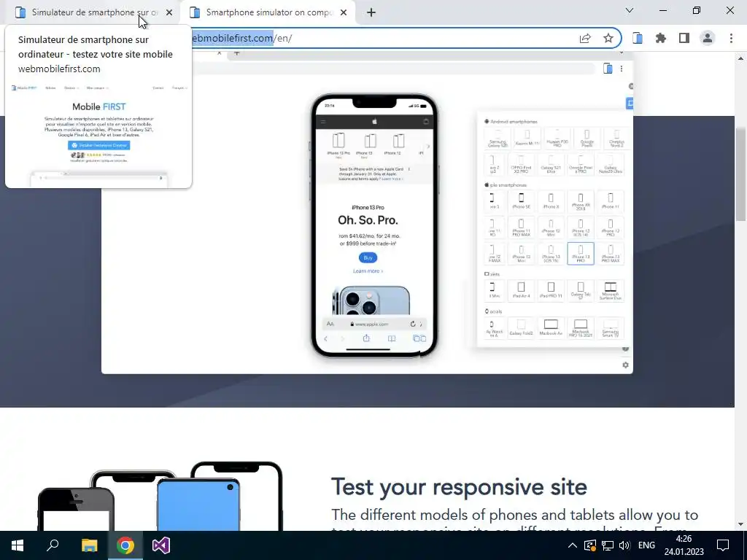The height and width of the screenshot is (560, 747).
Task: Select iPad Air 4 tablet device
Action: (x=521, y=290)
